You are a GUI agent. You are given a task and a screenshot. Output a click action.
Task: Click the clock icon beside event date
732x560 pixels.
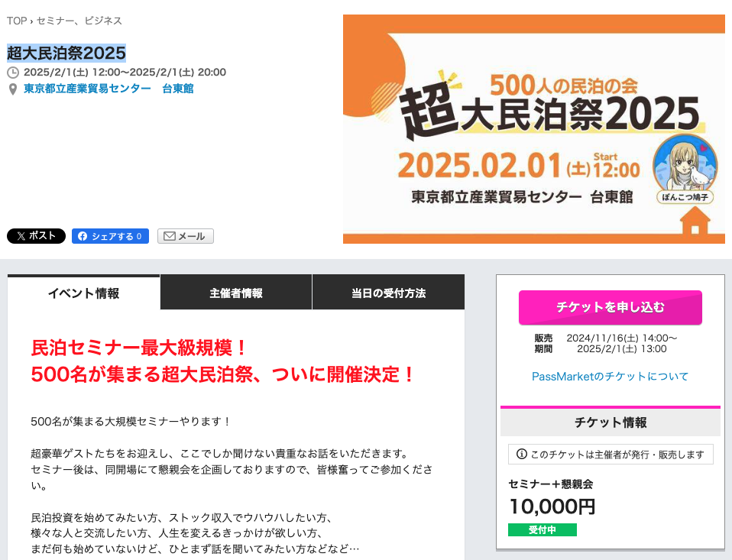pos(13,73)
